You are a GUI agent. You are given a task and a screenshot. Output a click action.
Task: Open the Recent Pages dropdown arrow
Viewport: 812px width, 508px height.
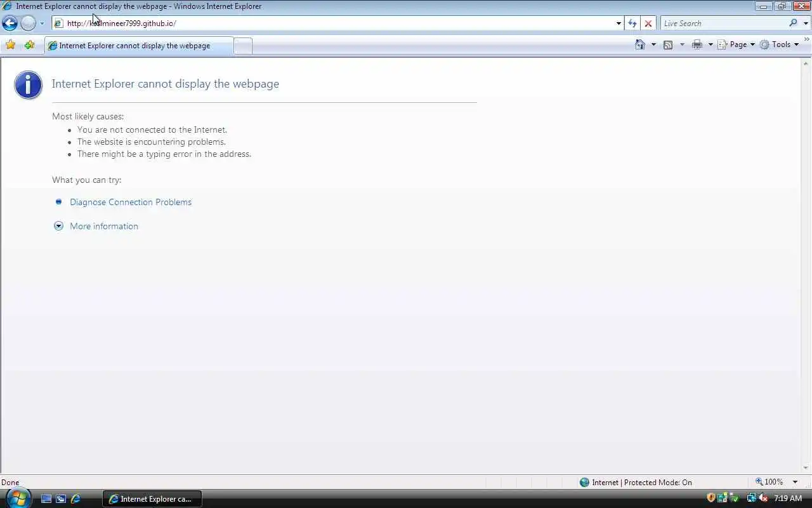click(42, 23)
